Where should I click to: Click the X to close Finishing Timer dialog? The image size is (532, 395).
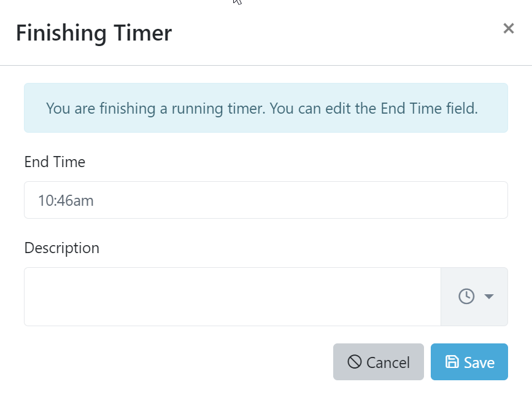pos(509,28)
